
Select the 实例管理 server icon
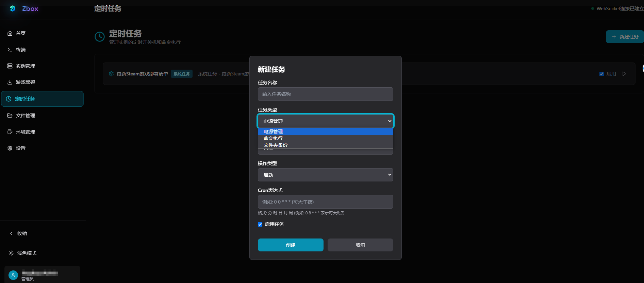[x=10, y=66]
